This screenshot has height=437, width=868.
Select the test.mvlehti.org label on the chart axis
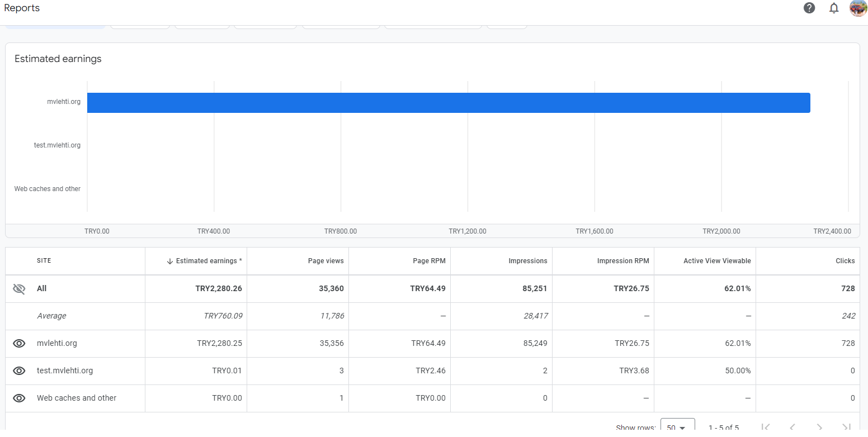[57, 145]
